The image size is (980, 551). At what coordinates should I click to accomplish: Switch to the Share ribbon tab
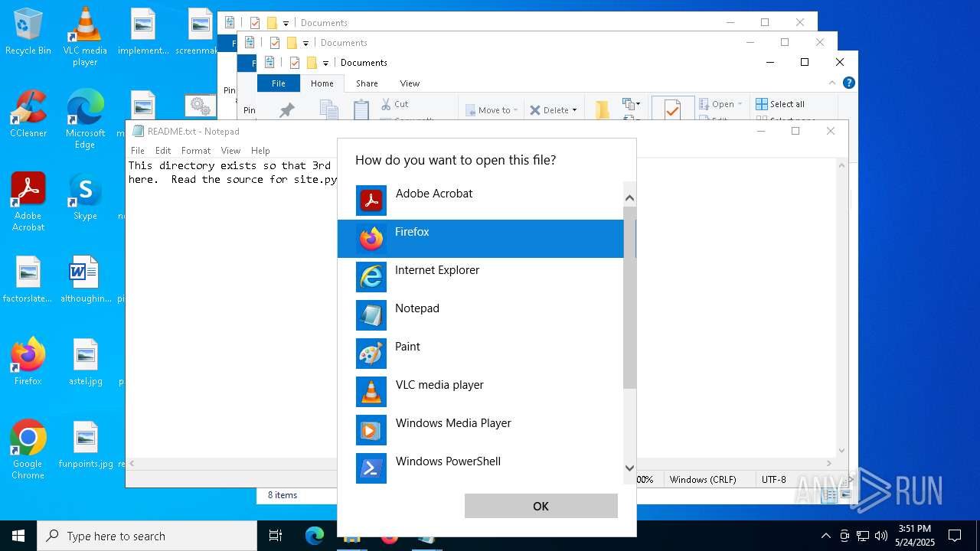[367, 83]
